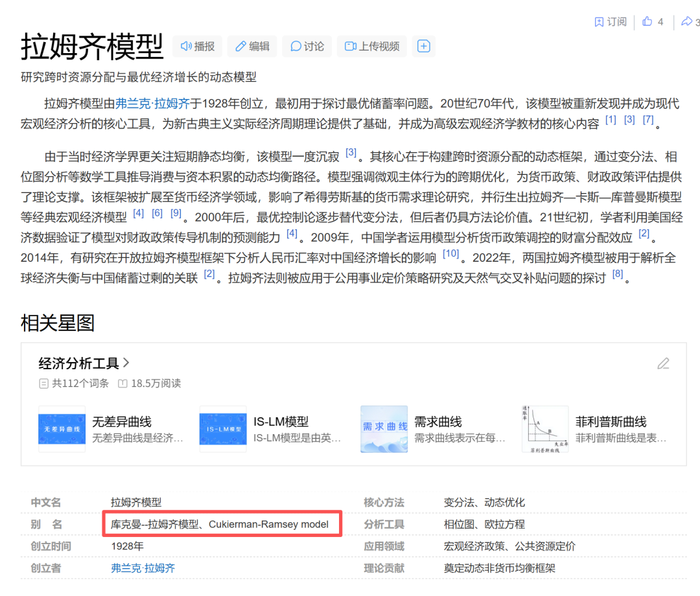Click citation [4] after 传导机制的预测能力

pyautogui.click(x=292, y=233)
